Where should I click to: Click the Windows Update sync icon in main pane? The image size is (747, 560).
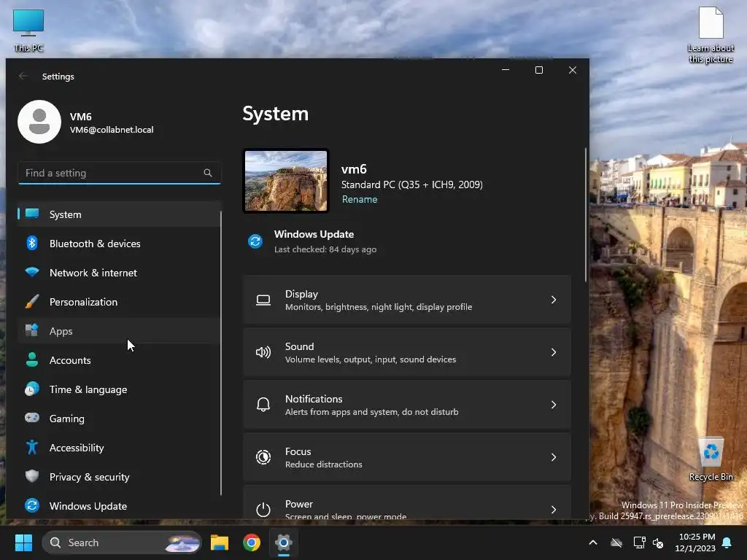point(255,241)
